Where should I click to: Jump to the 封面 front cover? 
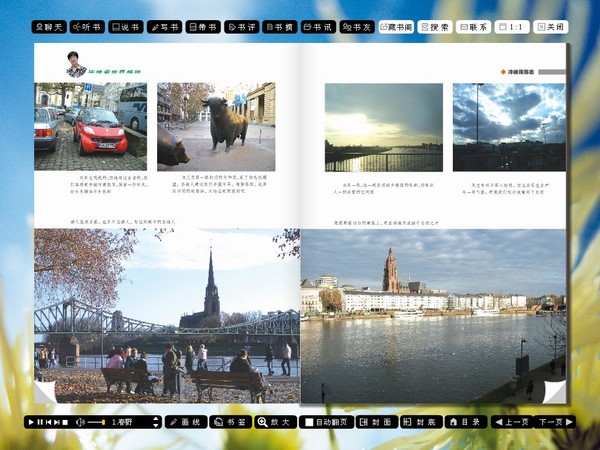pos(376,422)
